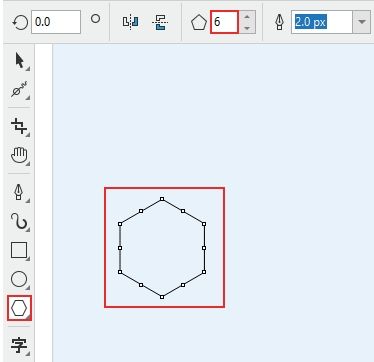This screenshot has height=362, width=374.
Task: Click the top vertex node of hexagon
Action: pos(162,199)
